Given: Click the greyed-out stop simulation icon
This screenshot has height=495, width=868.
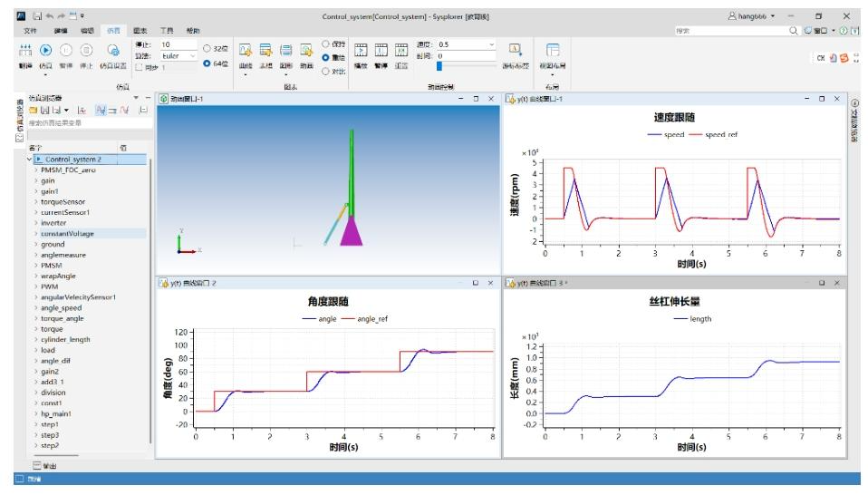Looking at the screenshot, I should pos(86,51).
